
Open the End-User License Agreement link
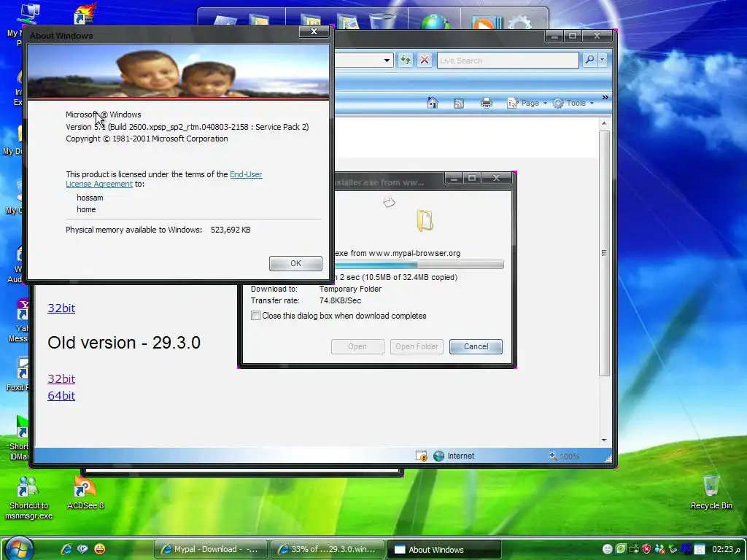[x=164, y=179]
